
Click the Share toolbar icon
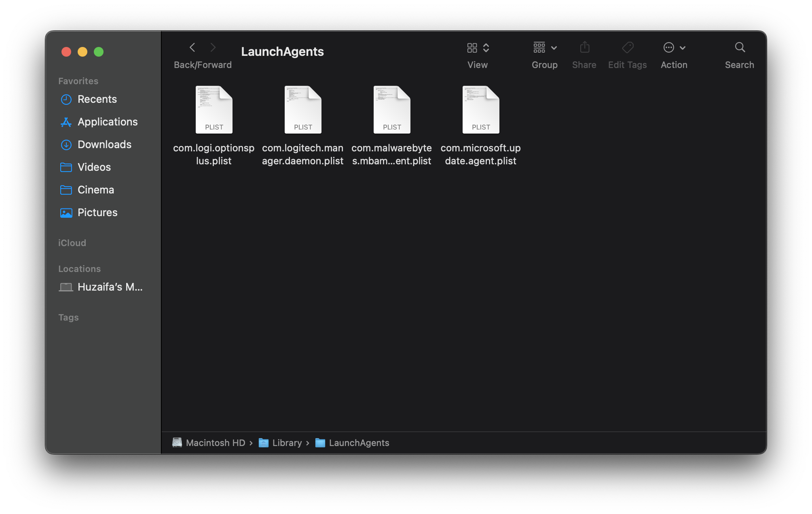(x=584, y=48)
